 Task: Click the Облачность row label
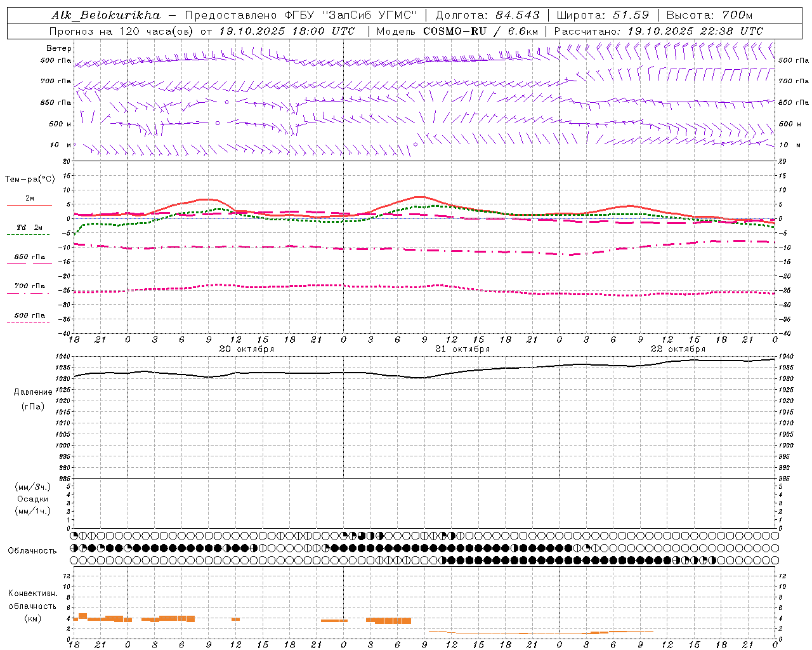(x=32, y=551)
